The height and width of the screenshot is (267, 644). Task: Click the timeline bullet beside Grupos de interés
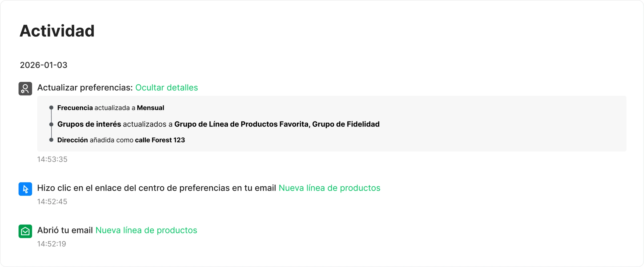pyautogui.click(x=51, y=124)
